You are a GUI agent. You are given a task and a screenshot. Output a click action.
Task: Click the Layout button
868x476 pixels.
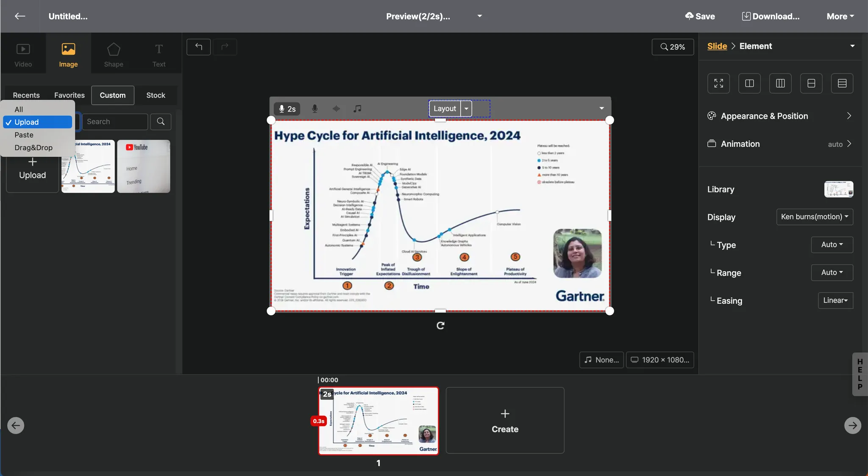[445, 109]
